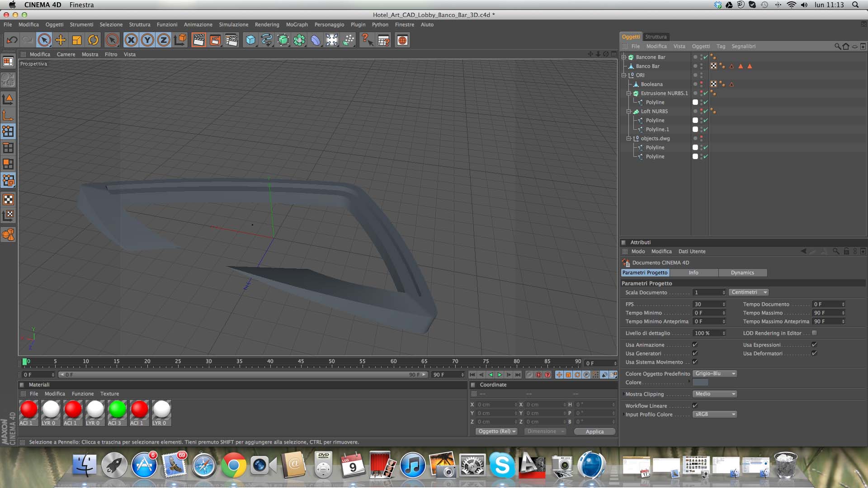Viewport: 868px width, 488px height.
Task: Click the Colore swatch in attributes
Action: click(x=700, y=383)
